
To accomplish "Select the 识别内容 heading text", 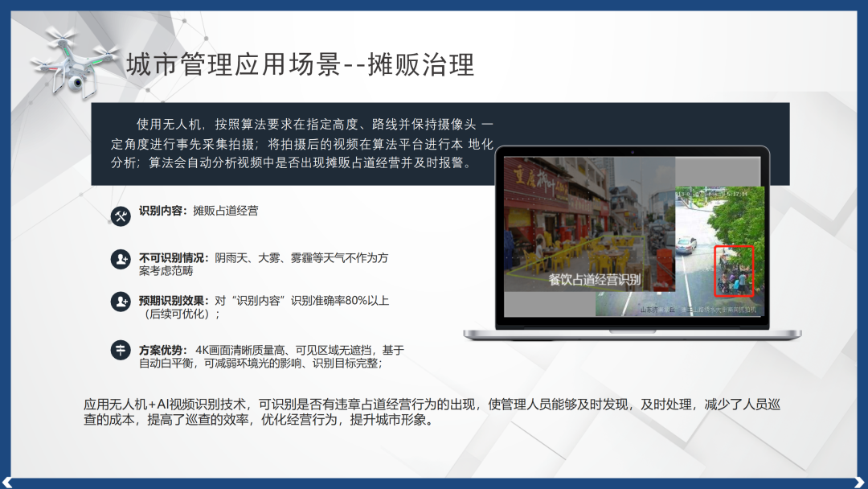I will click(x=163, y=211).
